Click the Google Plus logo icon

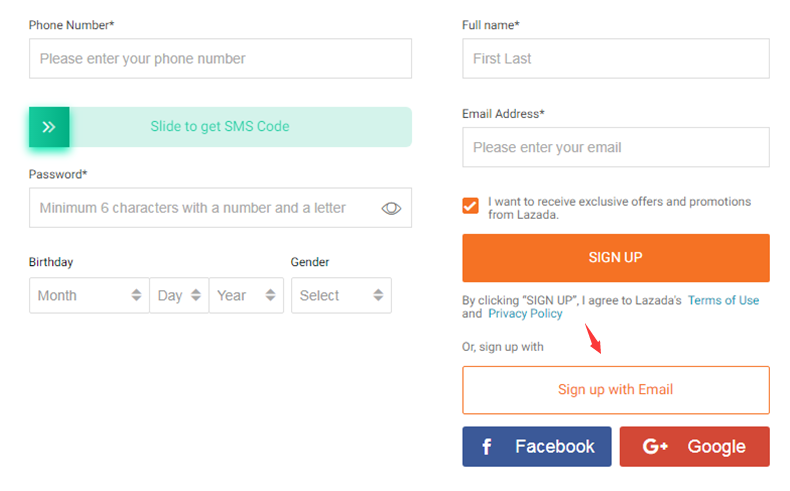tap(655, 447)
